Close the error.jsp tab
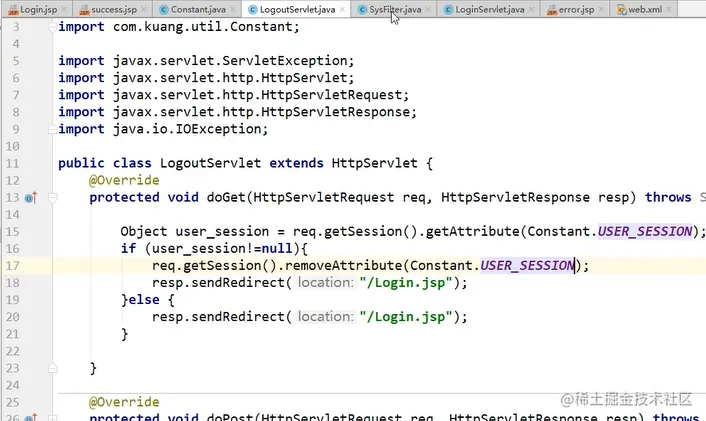The width and height of the screenshot is (706, 421). click(601, 9)
